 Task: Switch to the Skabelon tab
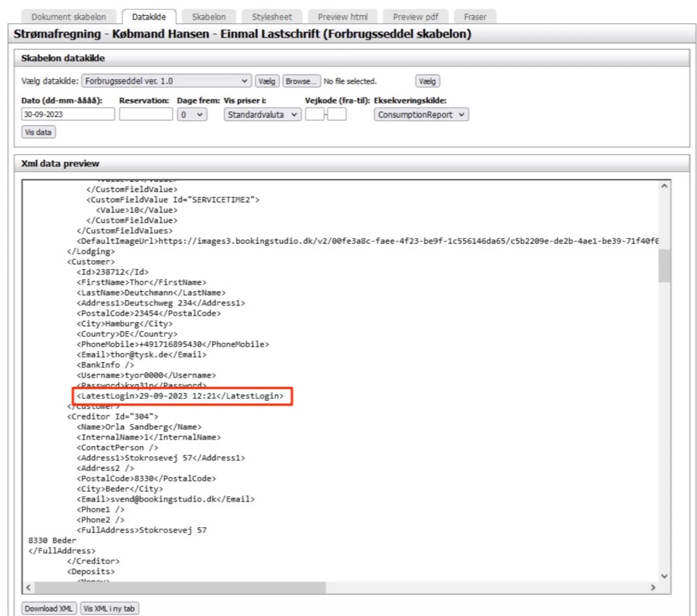click(208, 17)
